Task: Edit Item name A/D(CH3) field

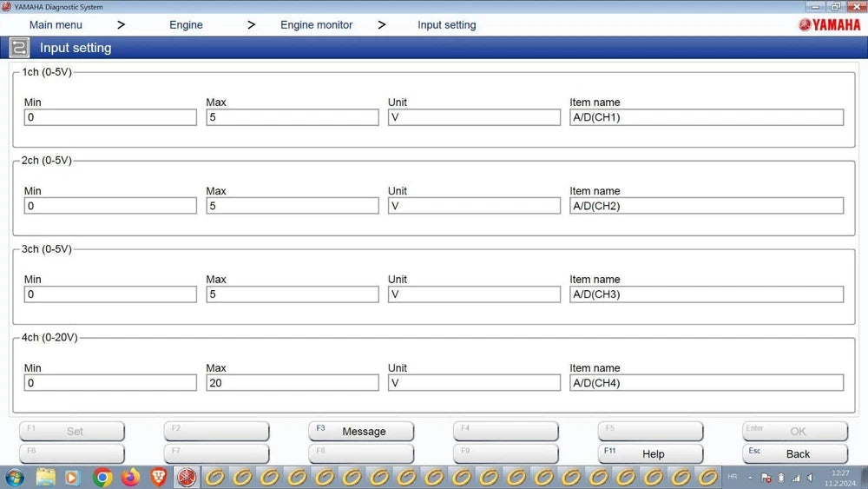Action: 707,294
